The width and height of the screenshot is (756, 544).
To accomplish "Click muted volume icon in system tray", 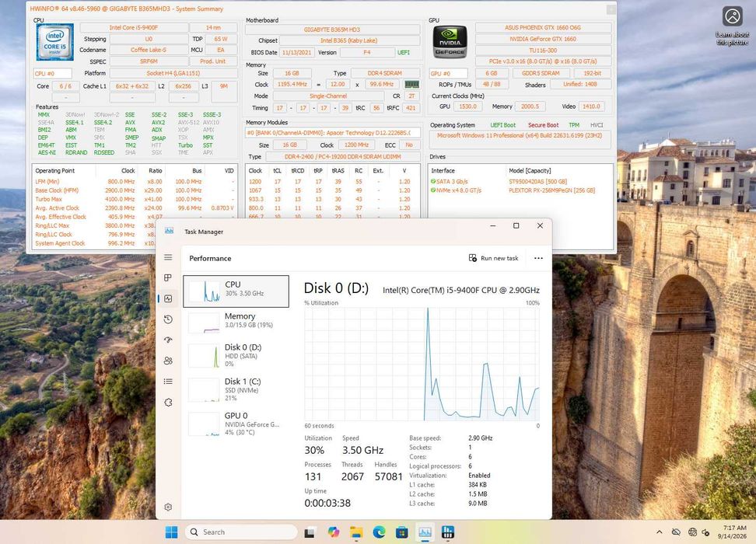I will 706,532.
